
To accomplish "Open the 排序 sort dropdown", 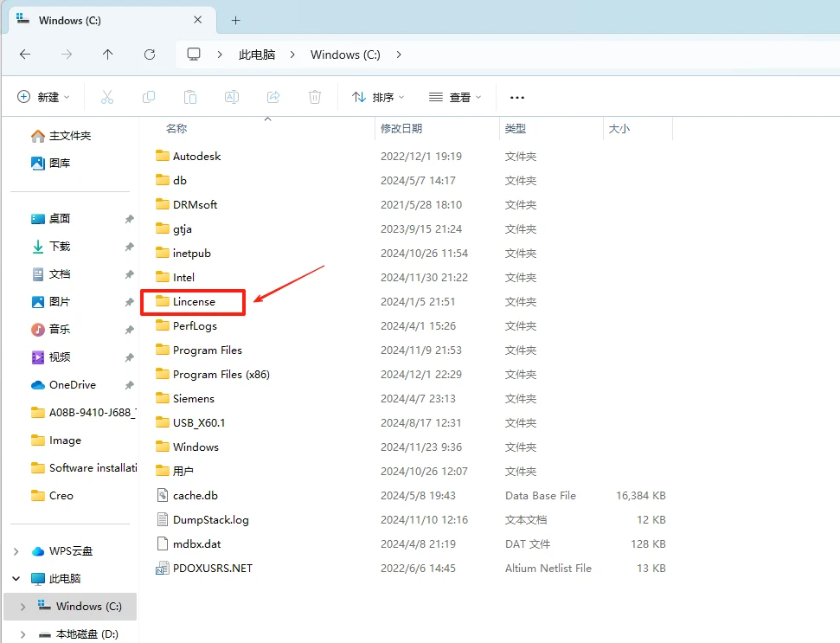I will (x=378, y=97).
